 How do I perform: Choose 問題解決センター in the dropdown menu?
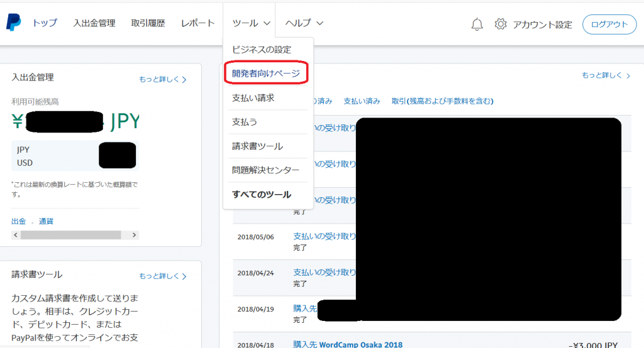tap(265, 170)
